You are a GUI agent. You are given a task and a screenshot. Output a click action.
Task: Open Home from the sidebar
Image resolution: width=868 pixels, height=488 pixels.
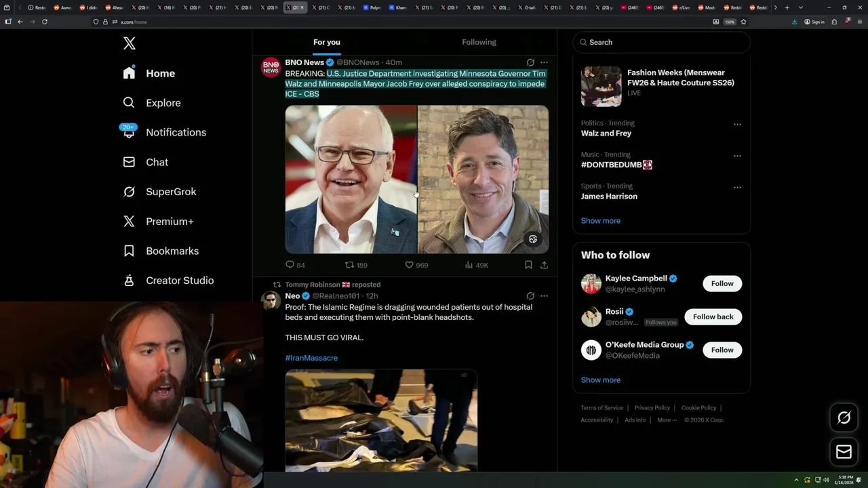click(x=149, y=73)
